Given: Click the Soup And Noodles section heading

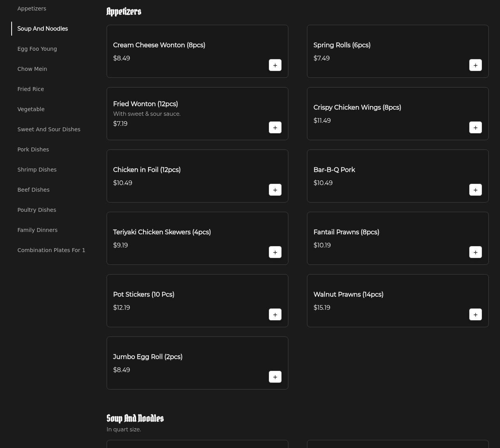Looking at the screenshot, I should 135,419.
